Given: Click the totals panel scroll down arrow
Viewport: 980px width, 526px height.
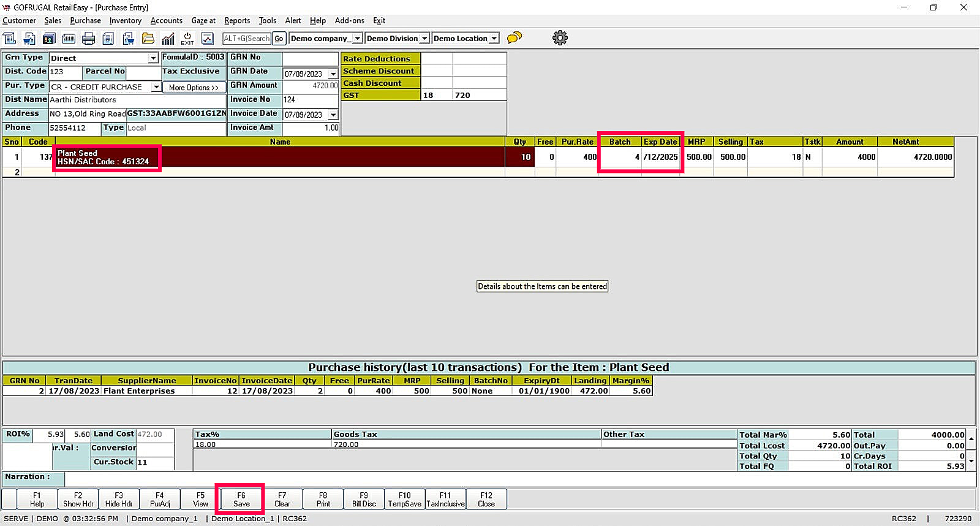Looking at the screenshot, I should 971,461.
